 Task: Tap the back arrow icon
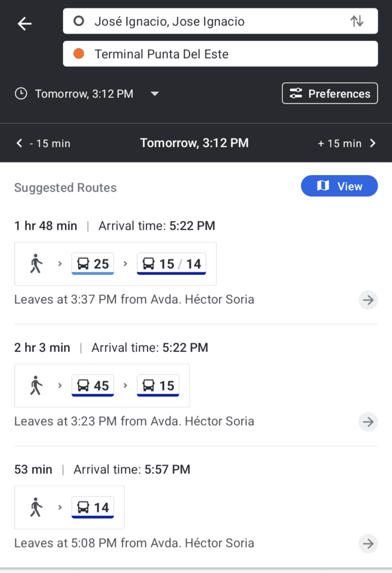pyautogui.click(x=25, y=24)
